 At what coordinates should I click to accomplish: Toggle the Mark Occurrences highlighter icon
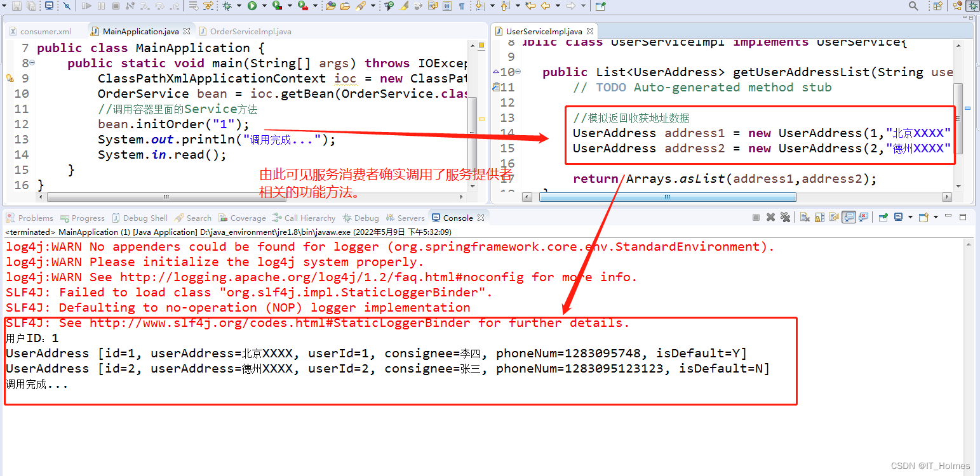click(404, 6)
